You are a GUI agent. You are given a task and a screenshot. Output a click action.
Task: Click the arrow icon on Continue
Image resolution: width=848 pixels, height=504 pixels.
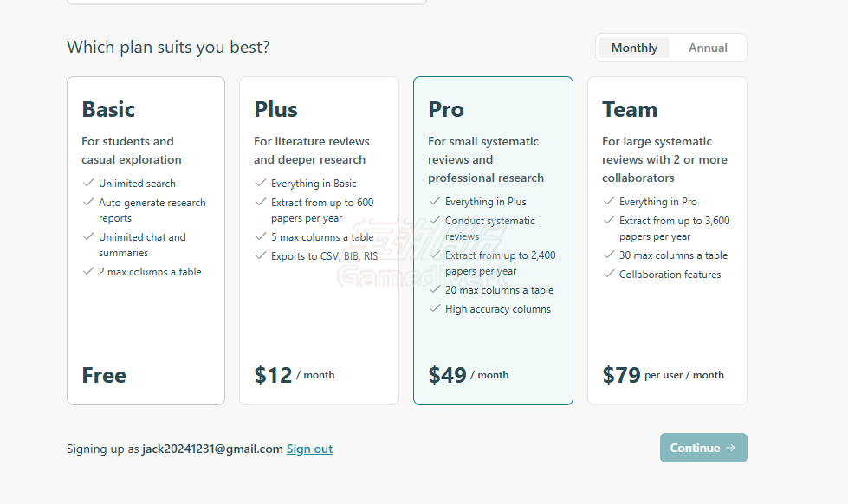(x=731, y=448)
